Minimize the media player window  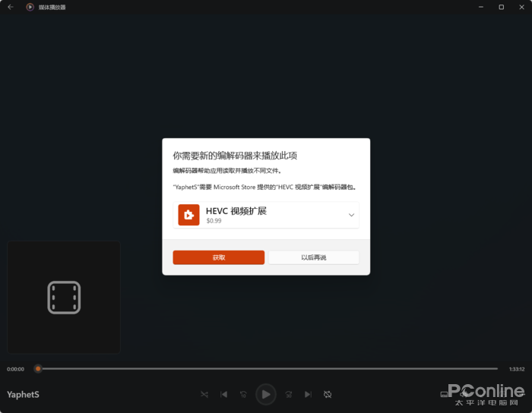point(481,7)
